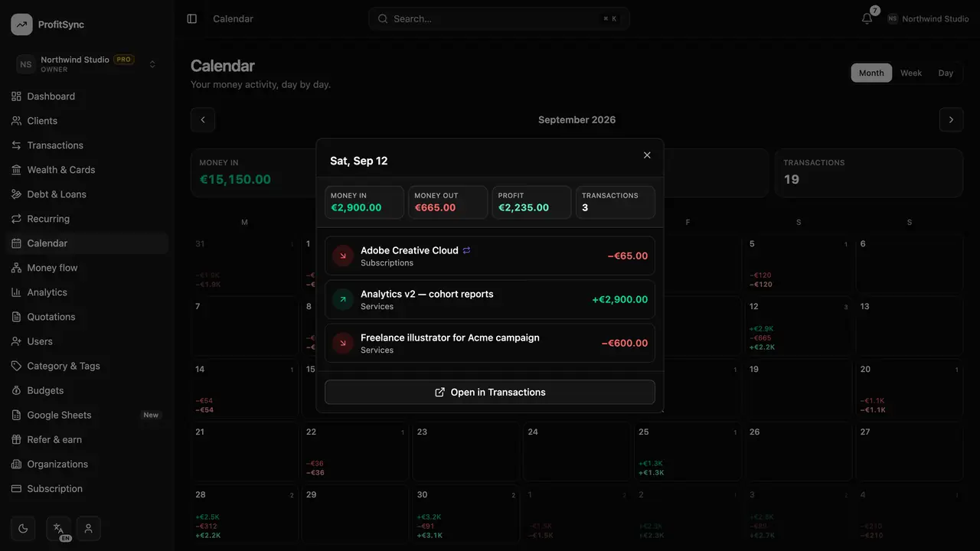Focus the Search field

[x=499, y=18]
